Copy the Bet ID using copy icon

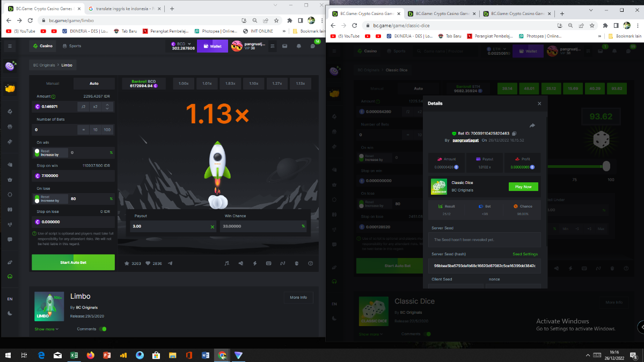tap(514, 134)
